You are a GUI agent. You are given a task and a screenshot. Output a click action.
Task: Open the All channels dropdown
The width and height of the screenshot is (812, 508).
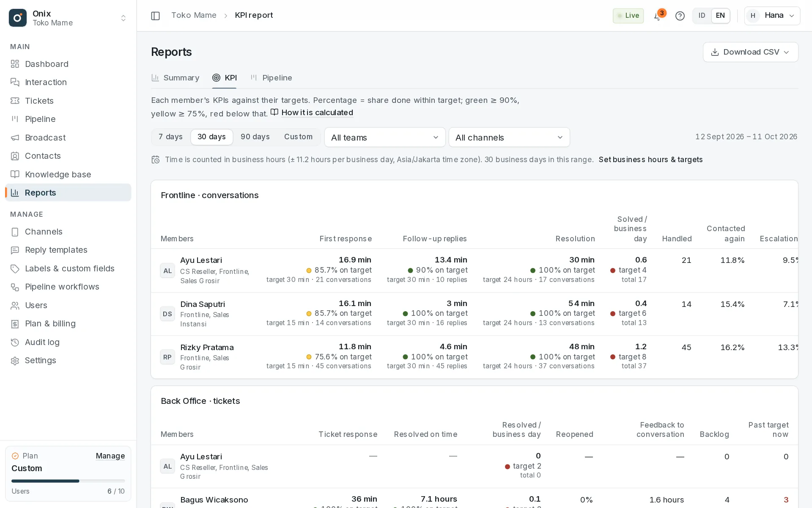(509, 137)
